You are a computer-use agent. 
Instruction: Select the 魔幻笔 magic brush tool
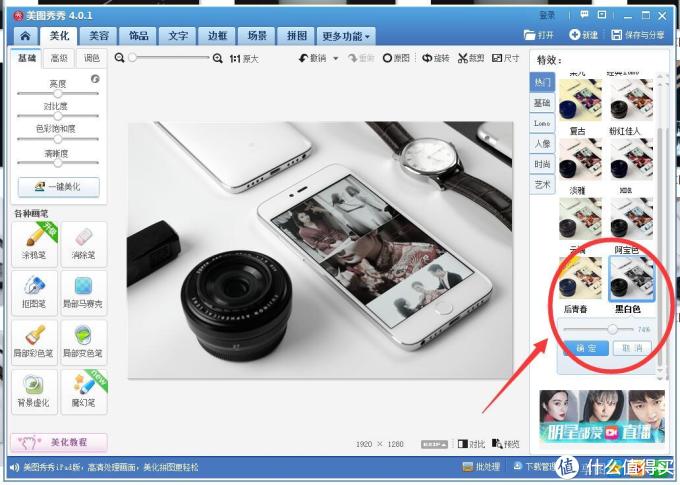point(84,392)
